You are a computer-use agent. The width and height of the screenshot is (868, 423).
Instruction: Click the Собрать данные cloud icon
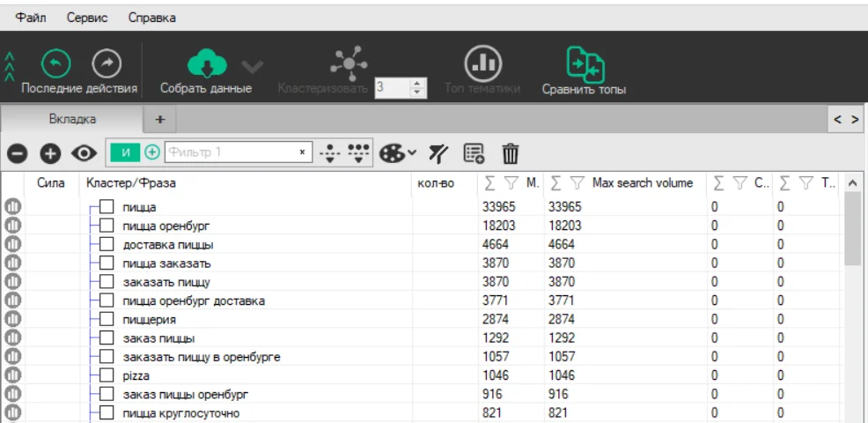tap(206, 63)
